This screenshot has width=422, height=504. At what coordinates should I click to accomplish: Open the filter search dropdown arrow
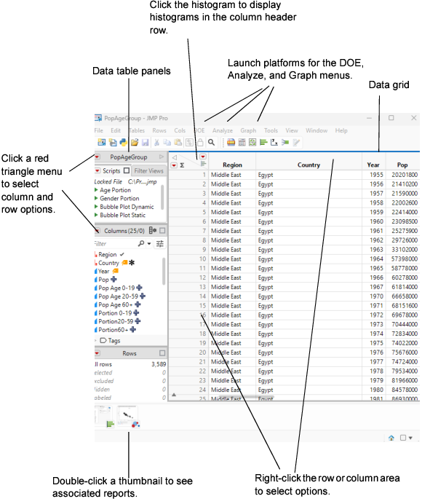point(149,244)
